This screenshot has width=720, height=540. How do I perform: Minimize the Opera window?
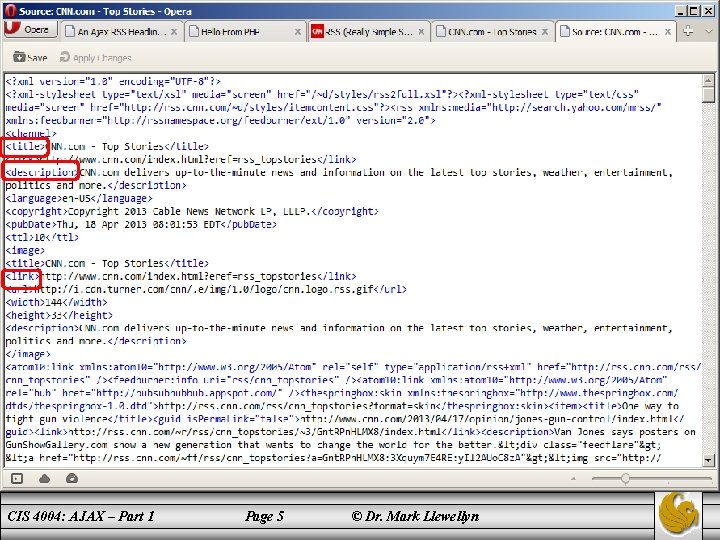pos(682,11)
